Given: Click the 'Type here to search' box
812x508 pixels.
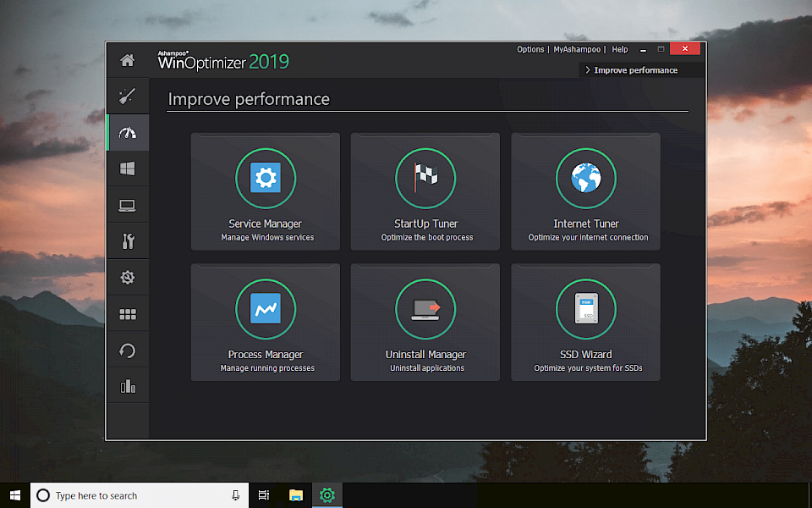Looking at the screenshot, I should click(x=140, y=495).
